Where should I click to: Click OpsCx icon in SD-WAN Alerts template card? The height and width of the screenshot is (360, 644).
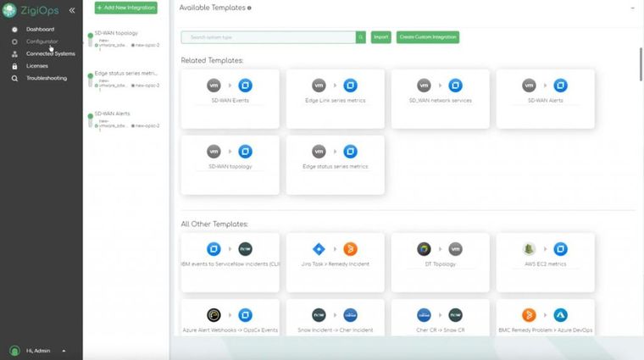561,86
